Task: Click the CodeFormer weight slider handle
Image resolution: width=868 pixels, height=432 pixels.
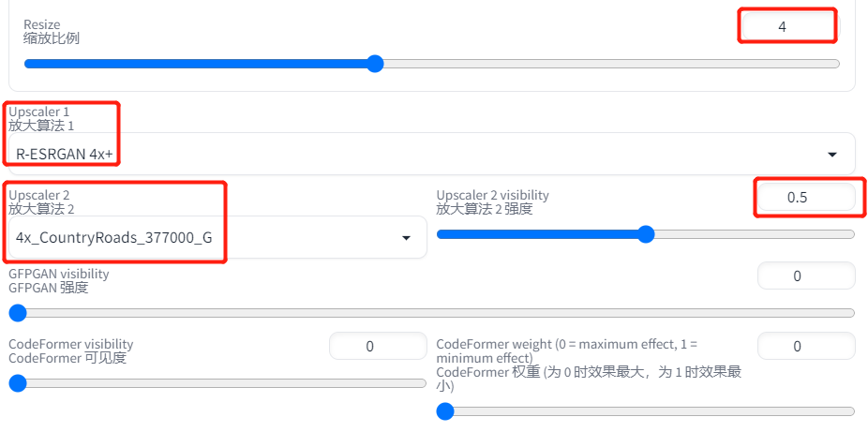Action: click(x=445, y=411)
